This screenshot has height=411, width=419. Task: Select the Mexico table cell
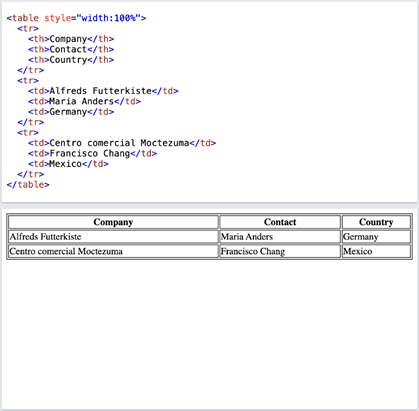[376, 251]
